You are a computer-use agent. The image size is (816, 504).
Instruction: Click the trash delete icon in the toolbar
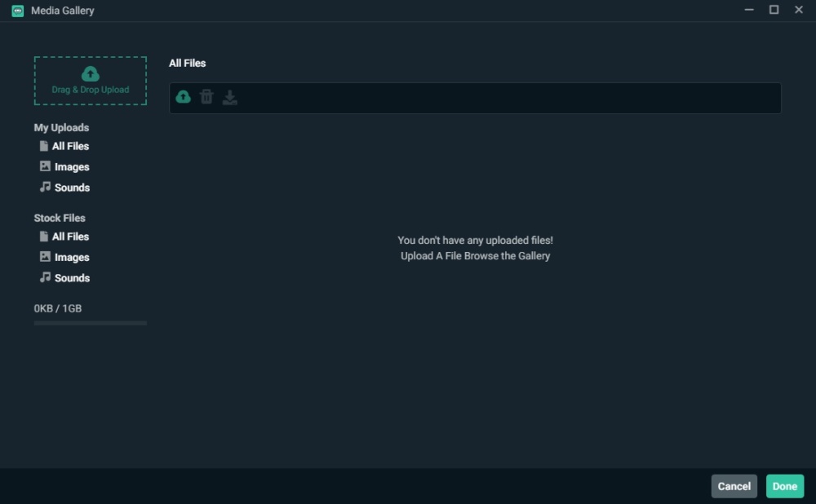206,97
